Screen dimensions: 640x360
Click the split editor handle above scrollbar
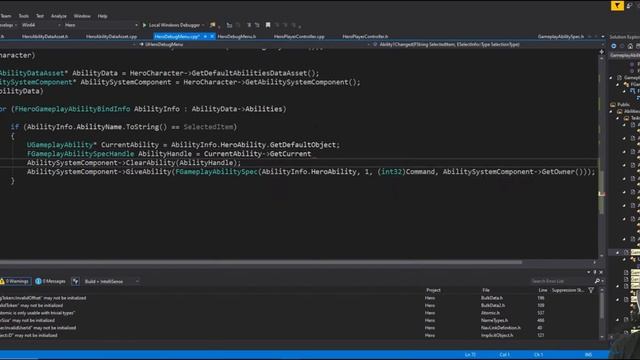(x=602, y=52)
